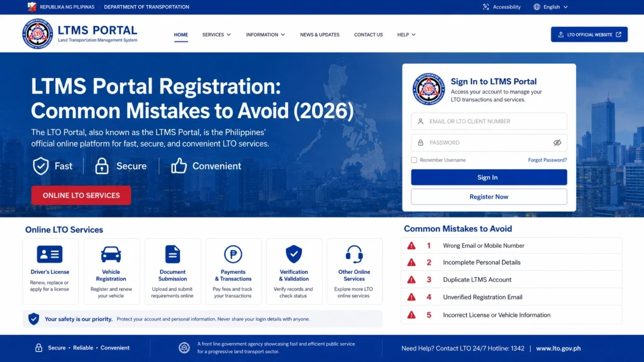Click the 'Online LTO Services' section heading
The image size is (644, 362).
coord(64,230)
